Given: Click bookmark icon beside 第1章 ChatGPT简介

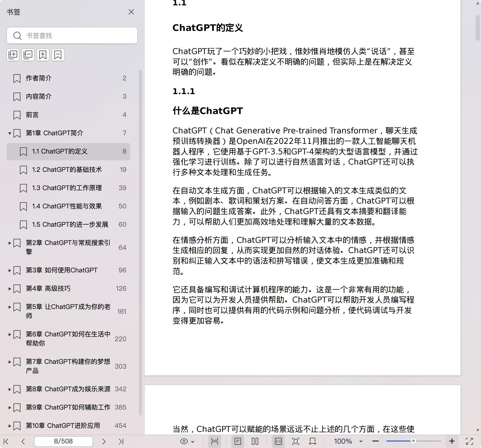Looking at the screenshot, I should (x=17, y=133).
